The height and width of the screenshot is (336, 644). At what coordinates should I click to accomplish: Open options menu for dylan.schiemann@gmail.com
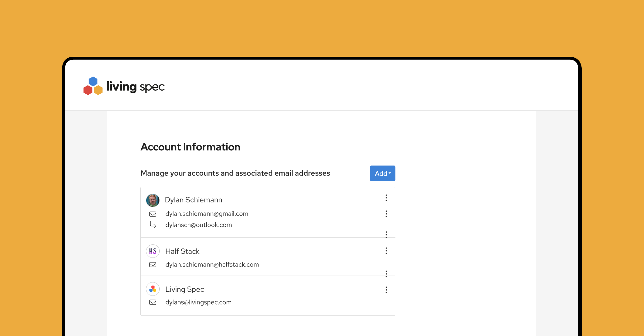[x=386, y=214]
